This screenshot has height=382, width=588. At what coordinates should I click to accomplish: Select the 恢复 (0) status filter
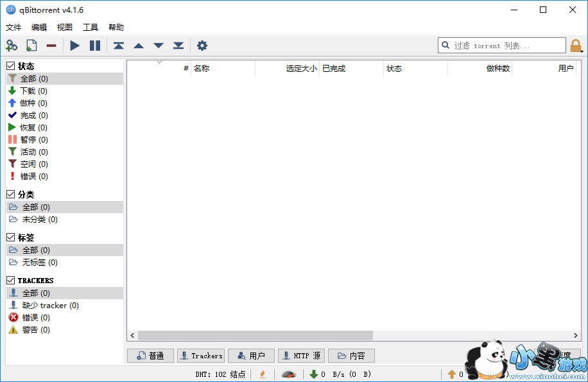(x=65, y=128)
